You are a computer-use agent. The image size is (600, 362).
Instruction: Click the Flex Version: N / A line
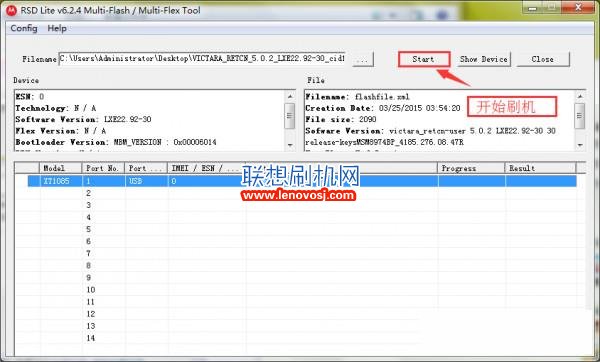[61, 131]
